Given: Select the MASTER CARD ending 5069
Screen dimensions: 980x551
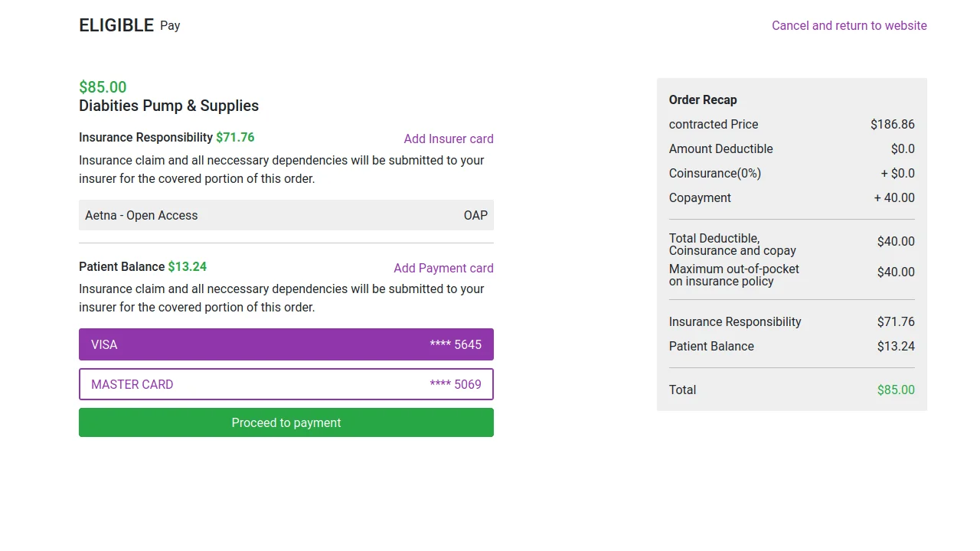Looking at the screenshot, I should 286,384.
